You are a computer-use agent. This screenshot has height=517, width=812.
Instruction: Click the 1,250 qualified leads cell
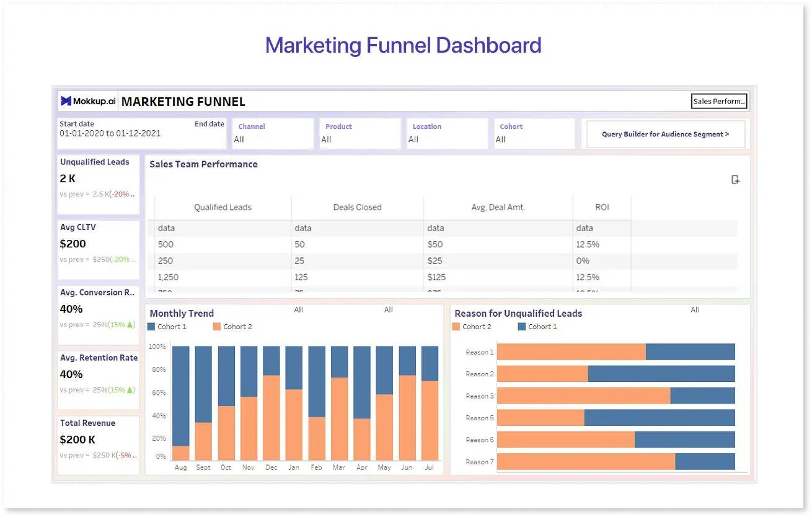(x=168, y=277)
